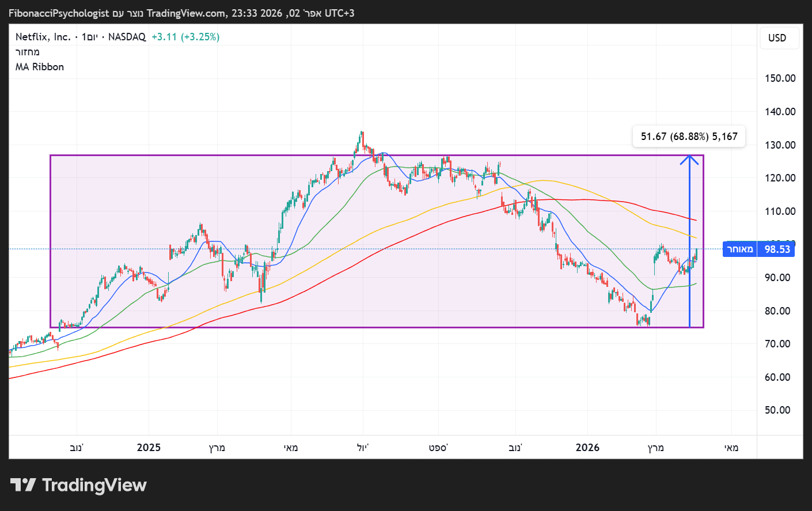Viewport: 812px width, 511px height.
Task: Click the 50.00 price axis label
Action: pos(780,410)
